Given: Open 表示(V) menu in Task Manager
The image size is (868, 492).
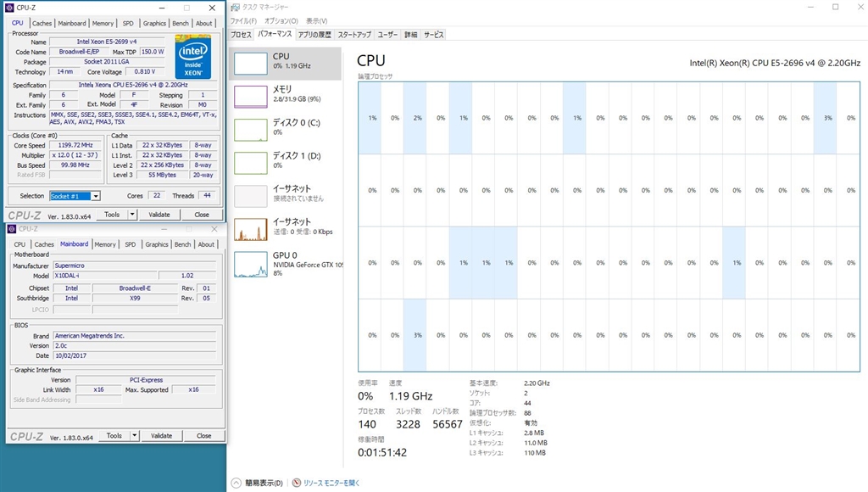Looking at the screenshot, I should 317,21.
